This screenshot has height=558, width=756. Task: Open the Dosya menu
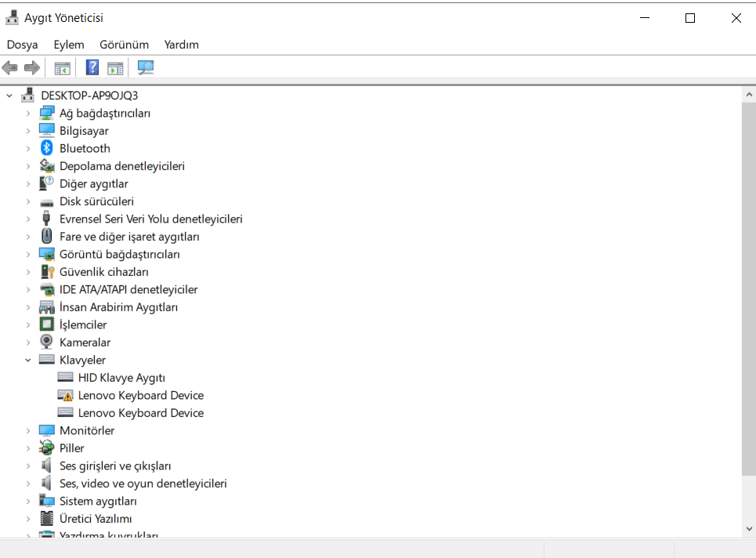pyautogui.click(x=22, y=45)
